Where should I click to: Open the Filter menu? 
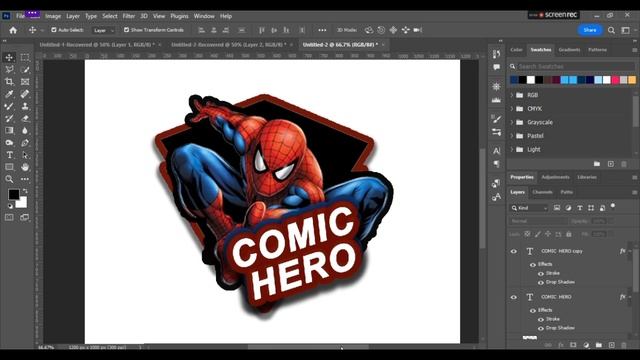[x=129, y=16]
